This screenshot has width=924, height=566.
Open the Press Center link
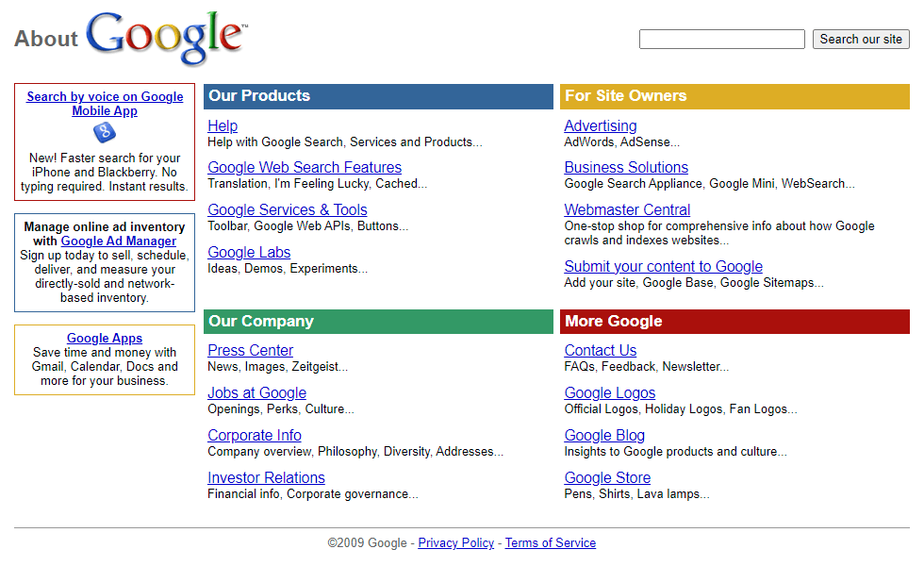(251, 350)
